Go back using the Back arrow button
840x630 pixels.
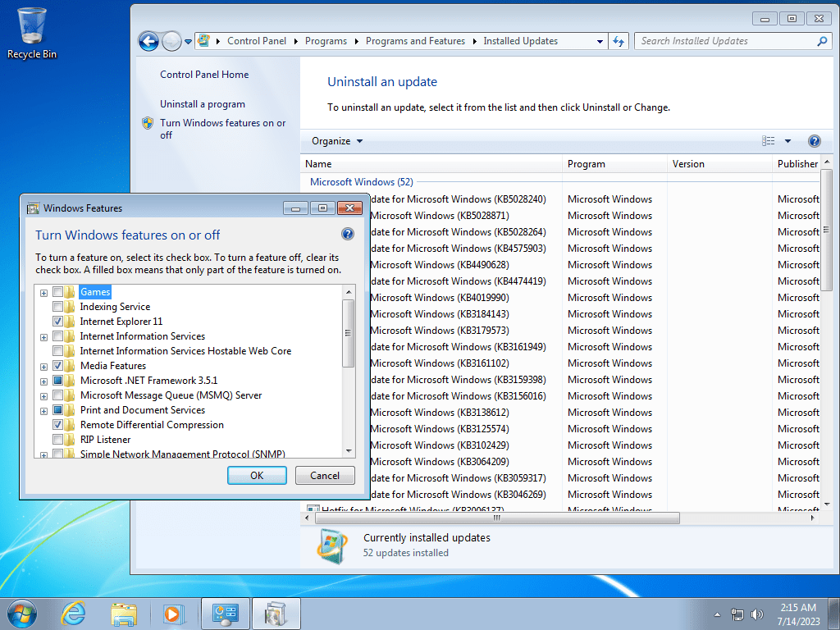pos(148,41)
